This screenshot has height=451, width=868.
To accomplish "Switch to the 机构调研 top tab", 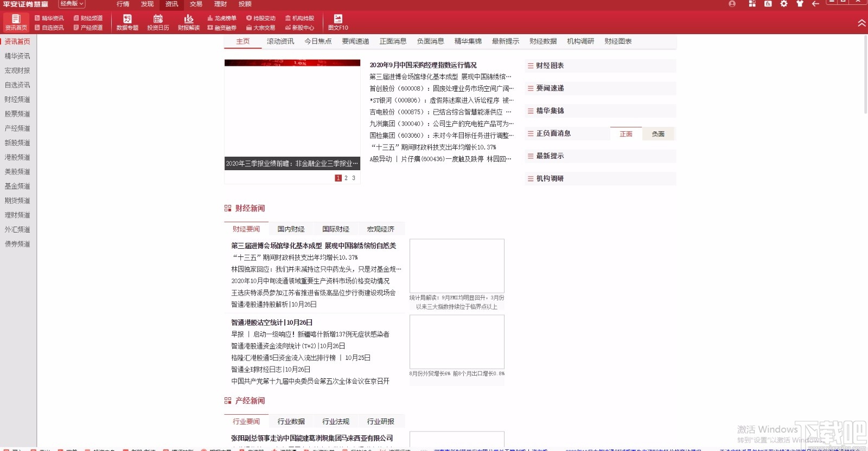I will (x=580, y=41).
